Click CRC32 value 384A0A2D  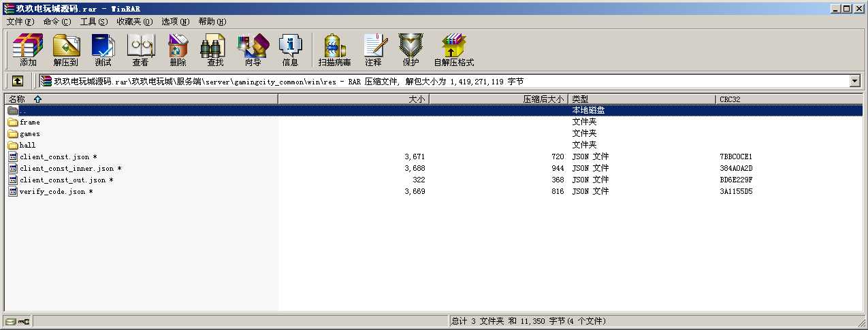(736, 169)
